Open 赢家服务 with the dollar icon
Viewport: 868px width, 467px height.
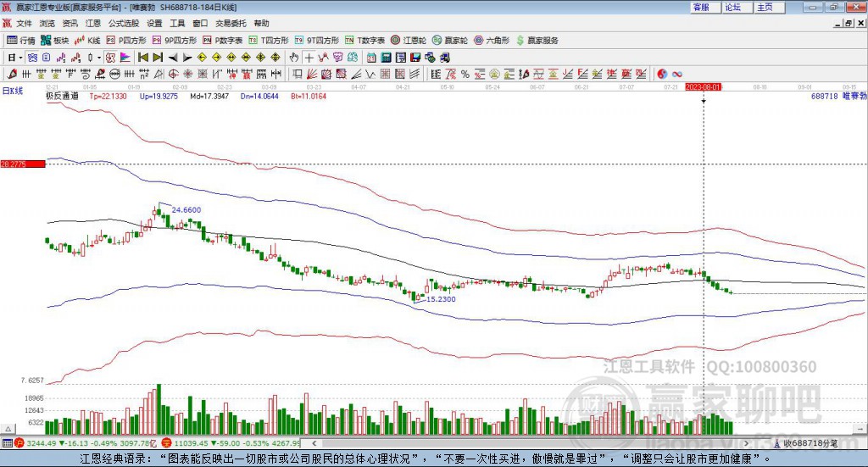[537, 41]
